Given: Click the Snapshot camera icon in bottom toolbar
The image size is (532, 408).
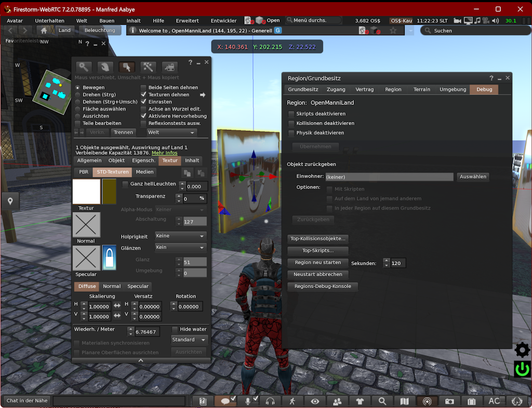Looking at the screenshot, I should point(449,401).
